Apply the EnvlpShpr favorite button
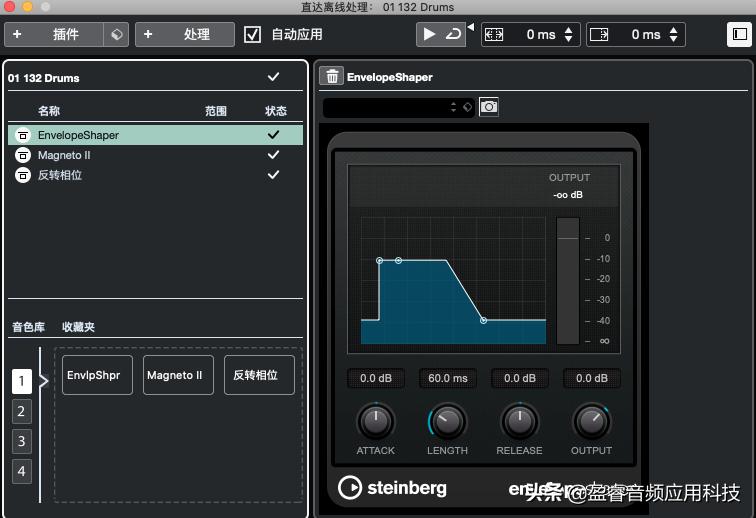The height and width of the screenshot is (518, 756). (x=97, y=375)
